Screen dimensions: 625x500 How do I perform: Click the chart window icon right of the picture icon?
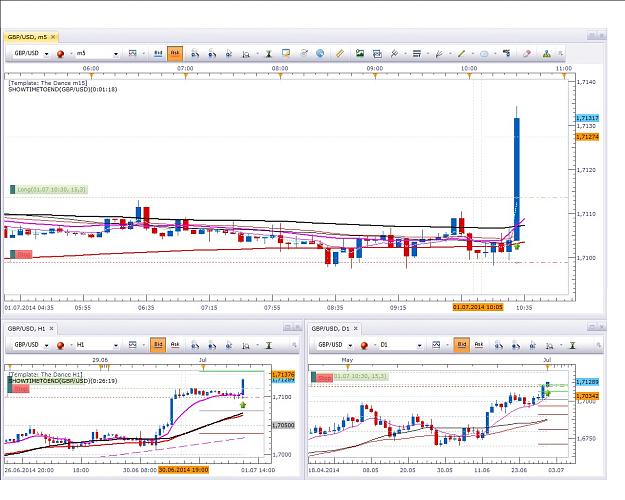point(377,53)
